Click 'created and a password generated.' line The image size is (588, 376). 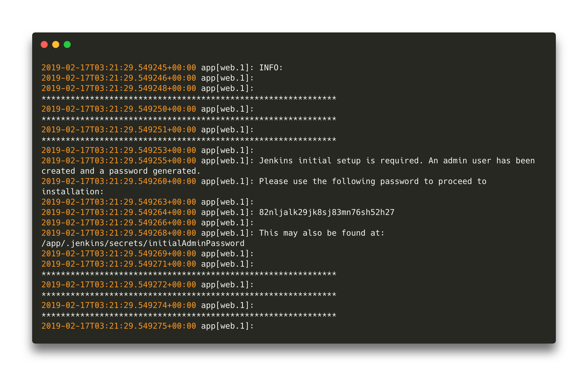pyautogui.click(x=121, y=171)
